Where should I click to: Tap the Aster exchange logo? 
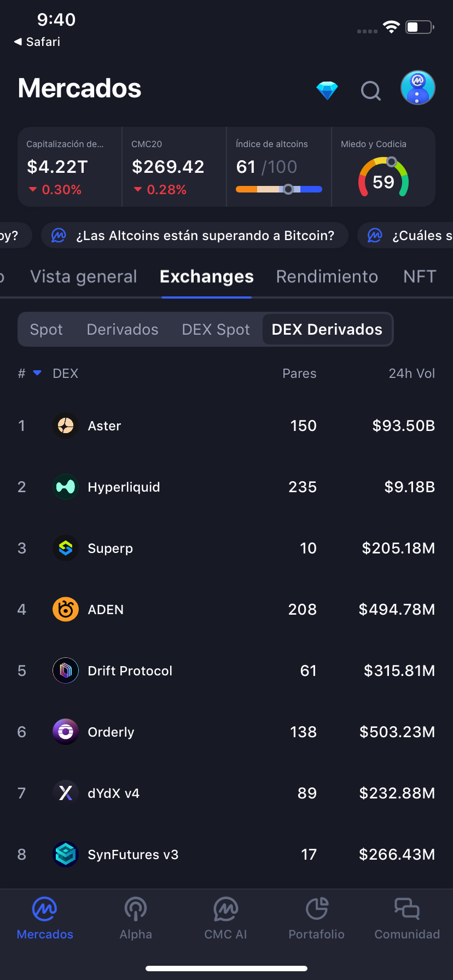(x=66, y=426)
